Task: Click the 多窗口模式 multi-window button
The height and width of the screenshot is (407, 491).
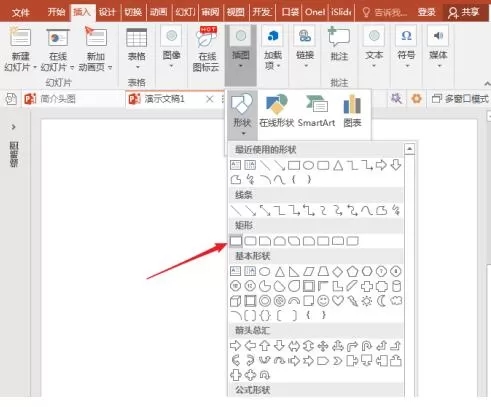Action: click(x=460, y=99)
